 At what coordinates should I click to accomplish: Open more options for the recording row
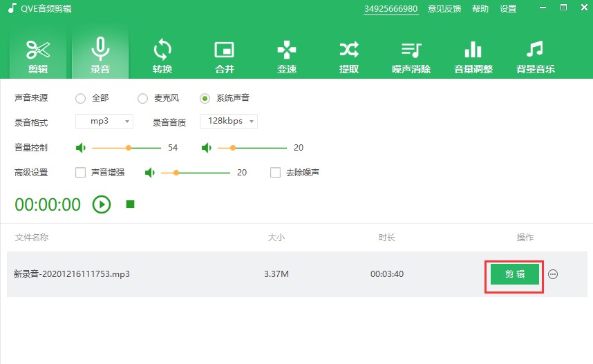pos(553,274)
